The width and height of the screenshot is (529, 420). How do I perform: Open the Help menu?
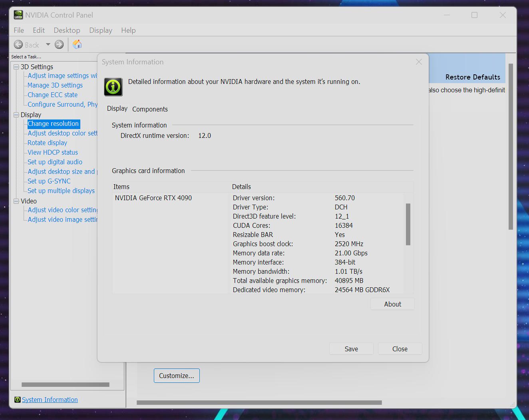(128, 30)
